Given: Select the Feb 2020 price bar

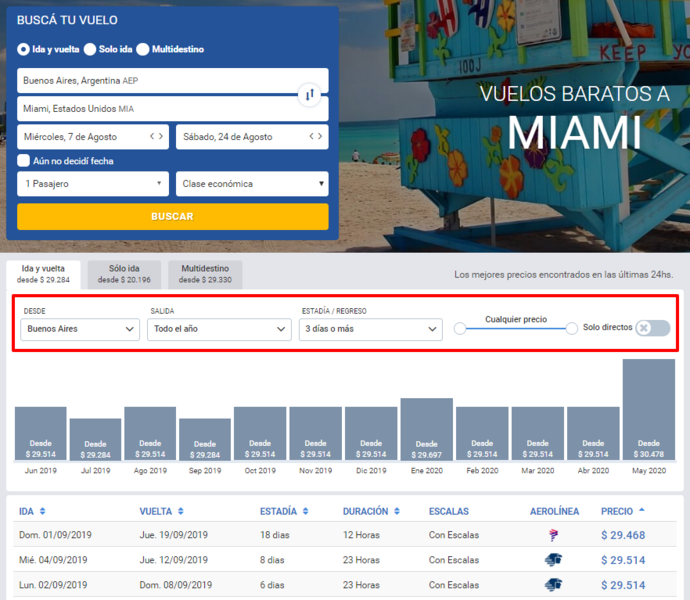Looking at the screenshot, I should 482,433.
